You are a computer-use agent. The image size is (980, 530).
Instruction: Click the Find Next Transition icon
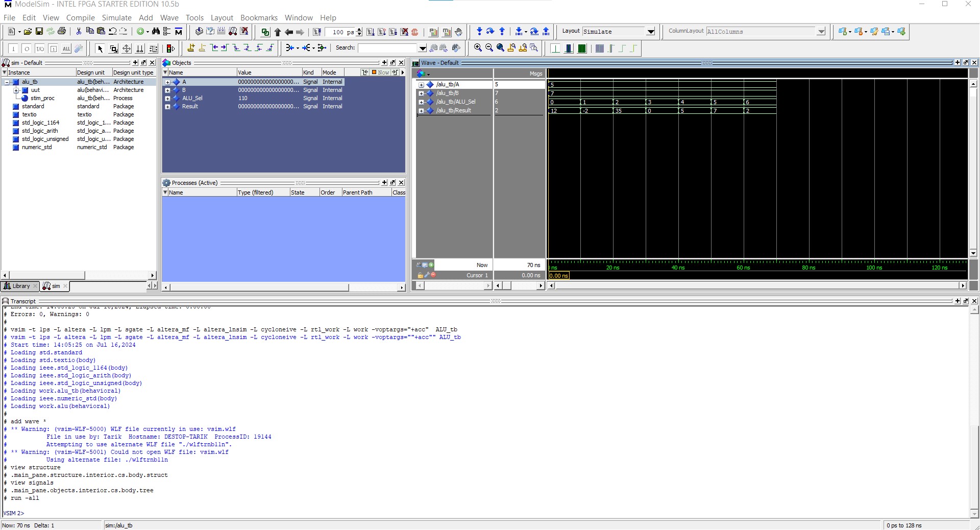225,48
